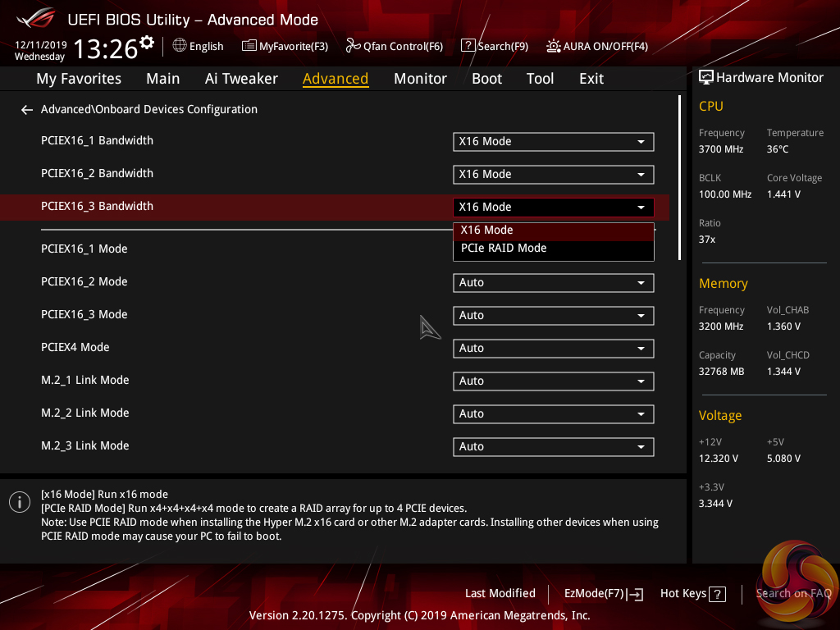The image size is (840, 630).
Task: Open Qfan Control(F6)
Action: [x=395, y=46]
